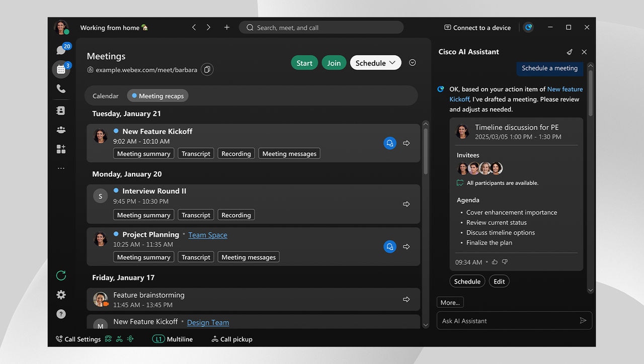
Task: Open Transcript for Project Planning
Action: click(x=196, y=257)
